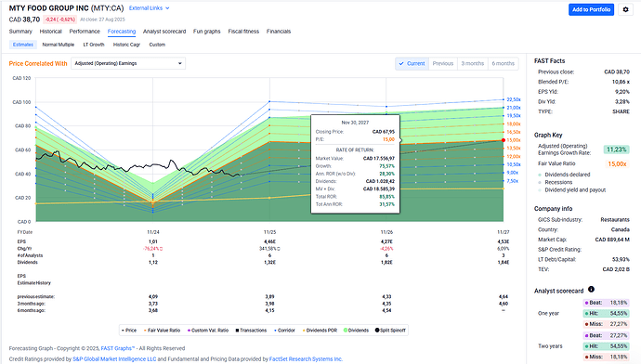Click the red endpoint marker on chart
Screen dimensions: 641x364
pyautogui.click(x=504, y=140)
